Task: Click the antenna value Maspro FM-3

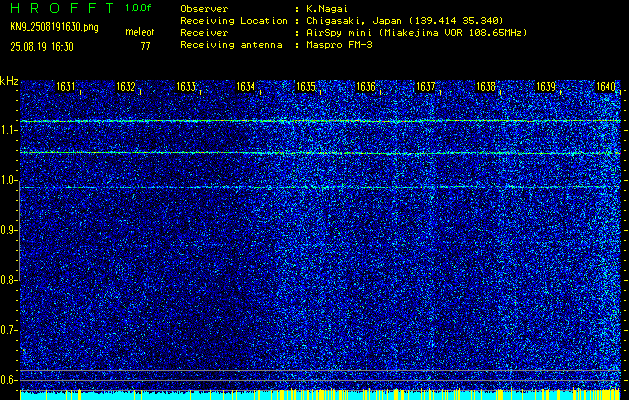Action: (339, 45)
